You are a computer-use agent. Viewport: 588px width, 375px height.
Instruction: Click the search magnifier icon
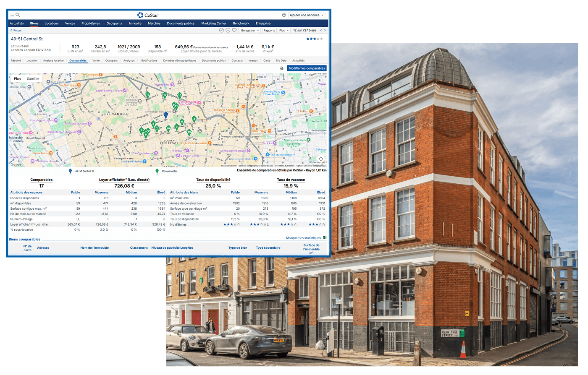point(18,15)
